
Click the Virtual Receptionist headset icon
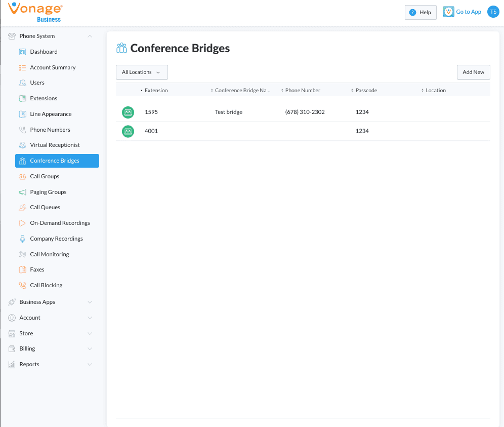pyautogui.click(x=22, y=145)
